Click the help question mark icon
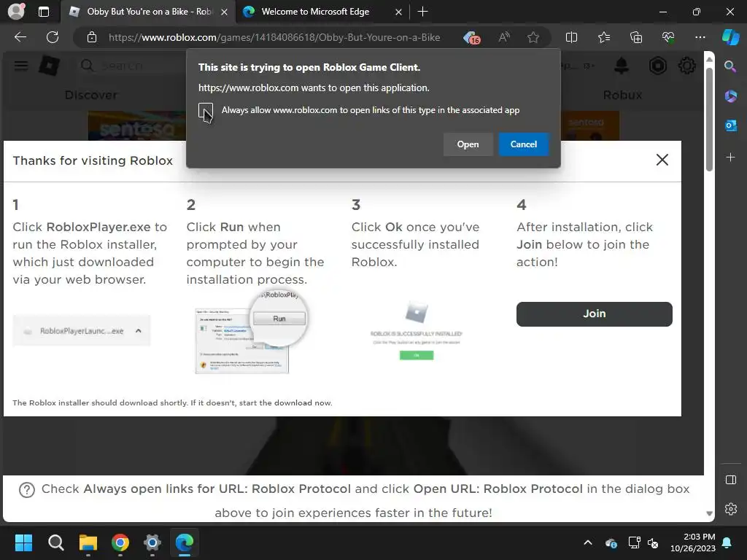Image resolution: width=747 pixels, height=560 pixels. pos(27,489)
